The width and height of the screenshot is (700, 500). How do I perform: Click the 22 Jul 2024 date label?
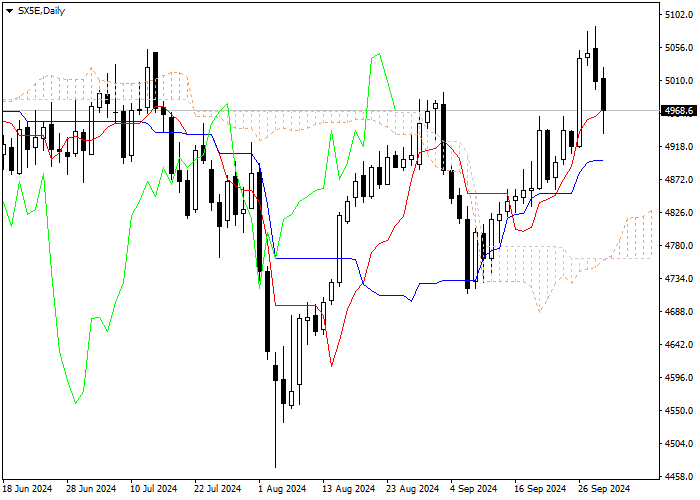[x=218, y=489]
